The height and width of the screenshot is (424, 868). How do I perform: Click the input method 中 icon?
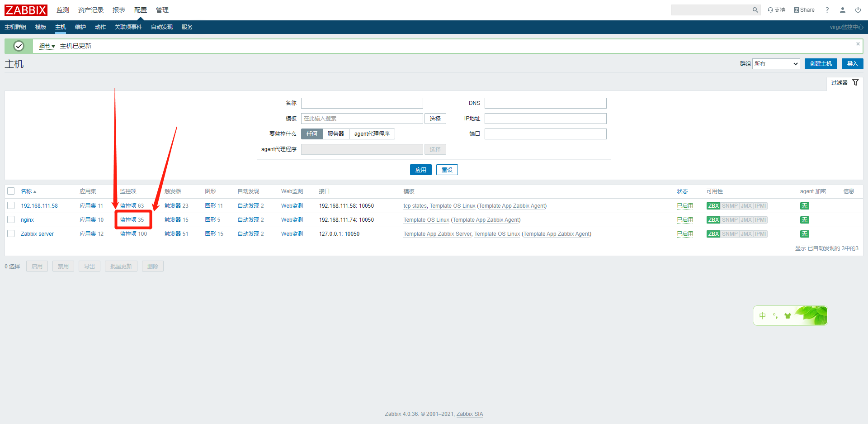pyautogui.click(x=763, y=316)
